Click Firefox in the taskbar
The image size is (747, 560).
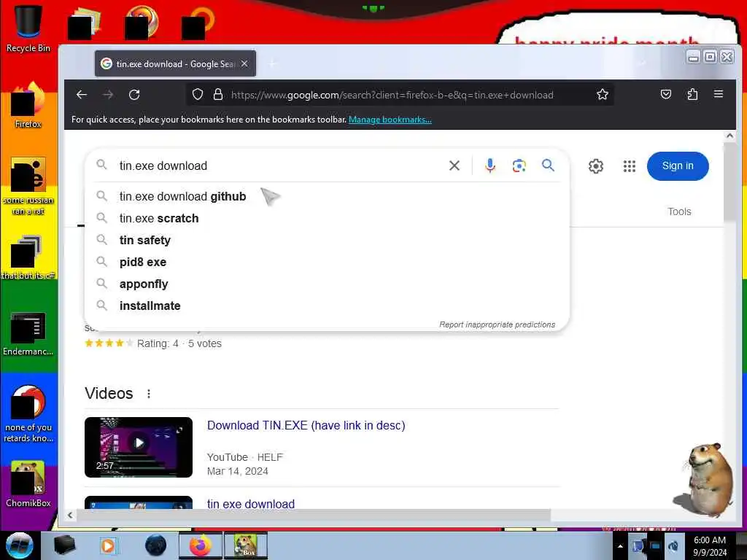pos(200,545)
